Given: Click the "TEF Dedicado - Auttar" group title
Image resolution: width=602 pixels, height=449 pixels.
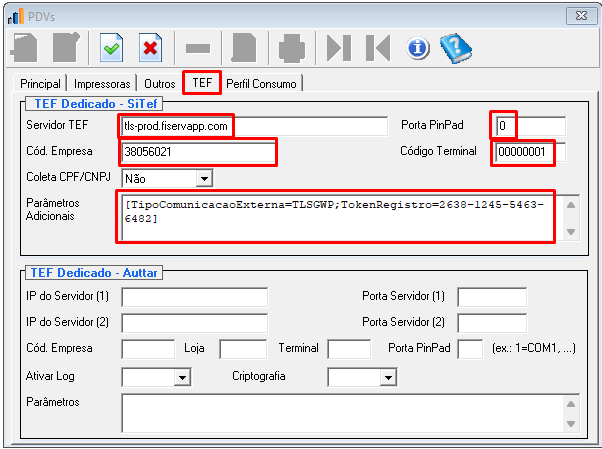Looking at the screenshot, I should pyautogui.click(x=94, y=273).
